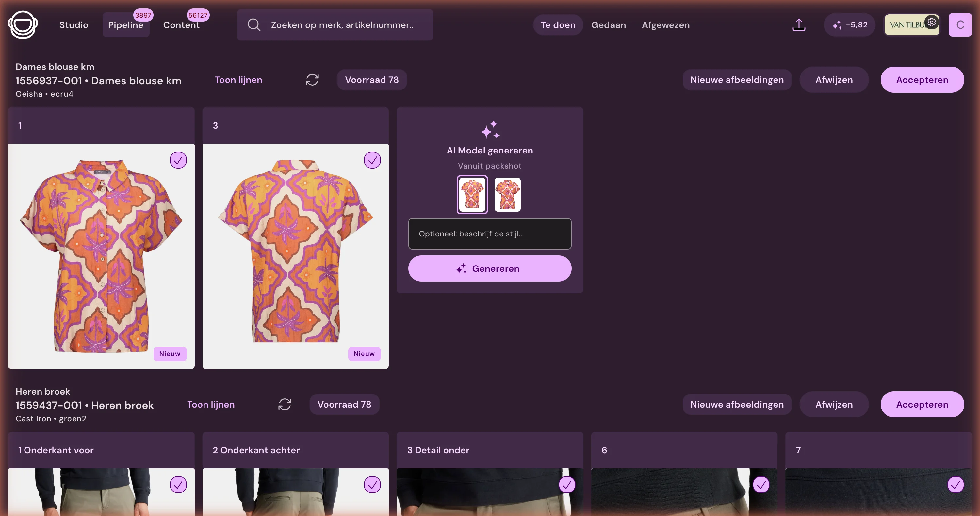Toggle checkmark on Onderkant achter image
This screenshot has height=516, width=980.
(x=372, y=484)
